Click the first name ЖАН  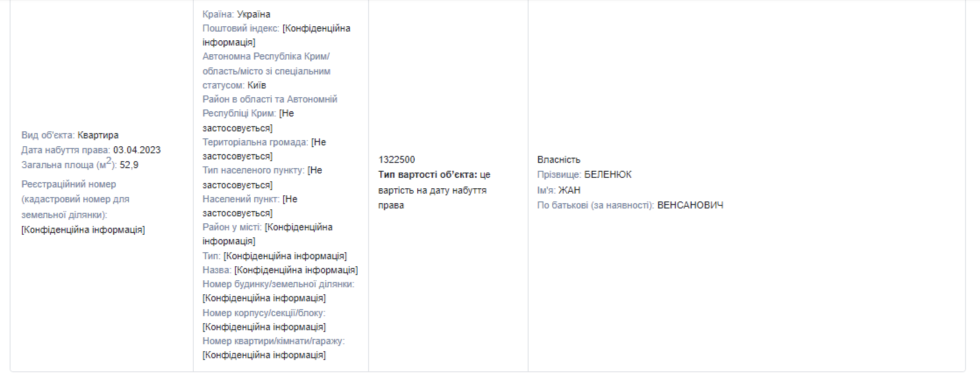tap(569, 190)
